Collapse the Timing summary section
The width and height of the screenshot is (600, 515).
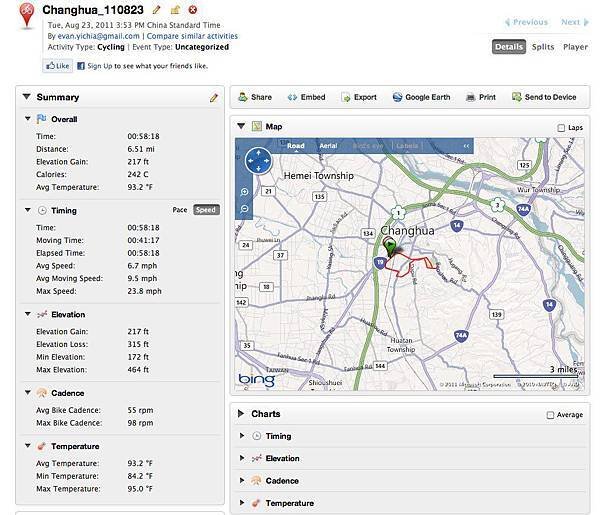[28, 210]
